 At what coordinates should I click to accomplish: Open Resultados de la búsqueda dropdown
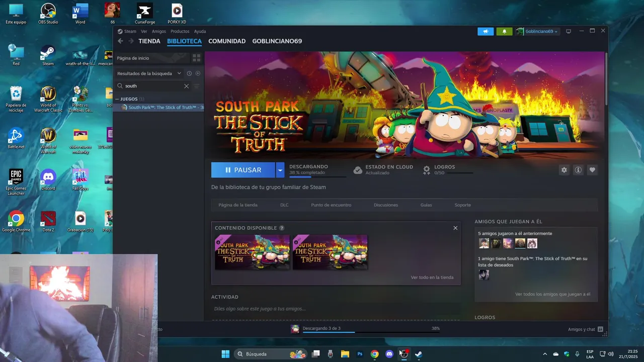click(x=149, y=73)
